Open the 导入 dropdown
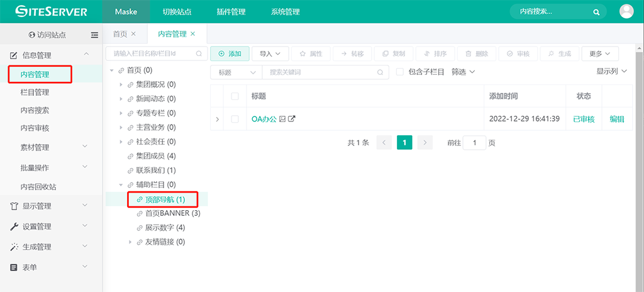This screenshot has width=644, height=292. 270,54
